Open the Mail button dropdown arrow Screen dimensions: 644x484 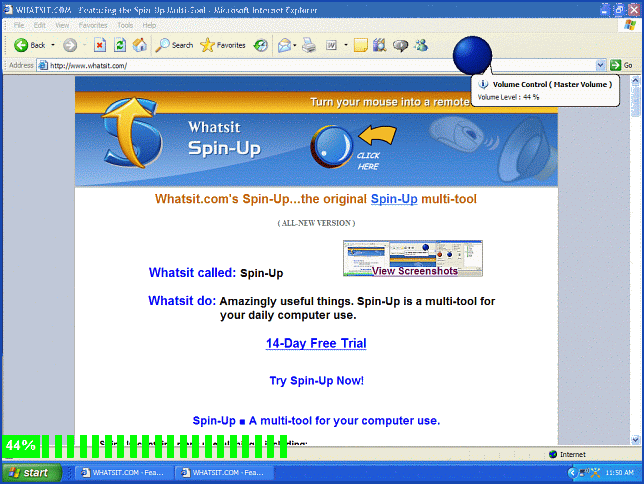click(x=294, y=45)
